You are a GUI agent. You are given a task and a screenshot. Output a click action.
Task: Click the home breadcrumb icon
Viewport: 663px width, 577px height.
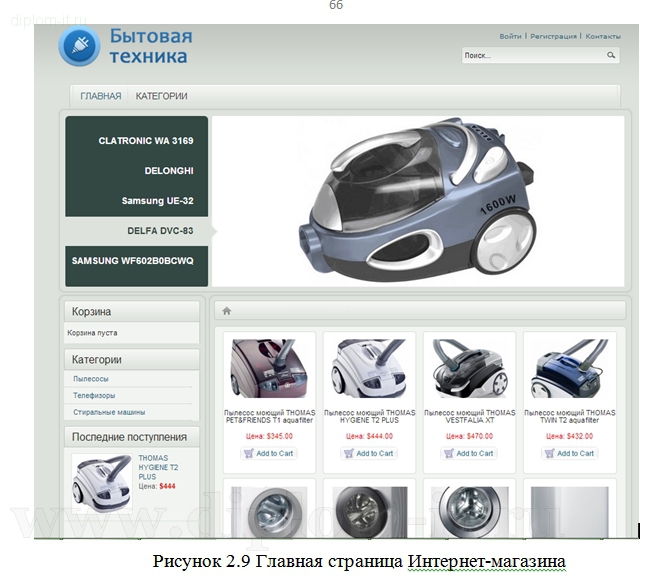point(227,311)
